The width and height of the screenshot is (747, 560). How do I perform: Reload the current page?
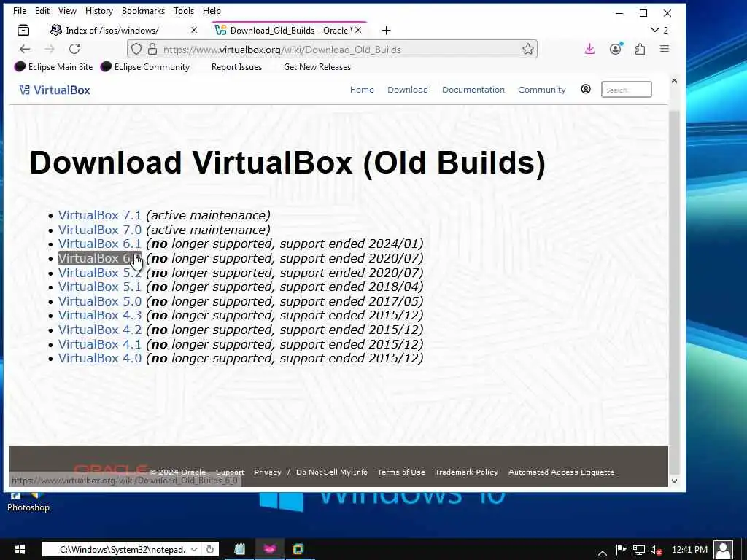coord(74,49)
